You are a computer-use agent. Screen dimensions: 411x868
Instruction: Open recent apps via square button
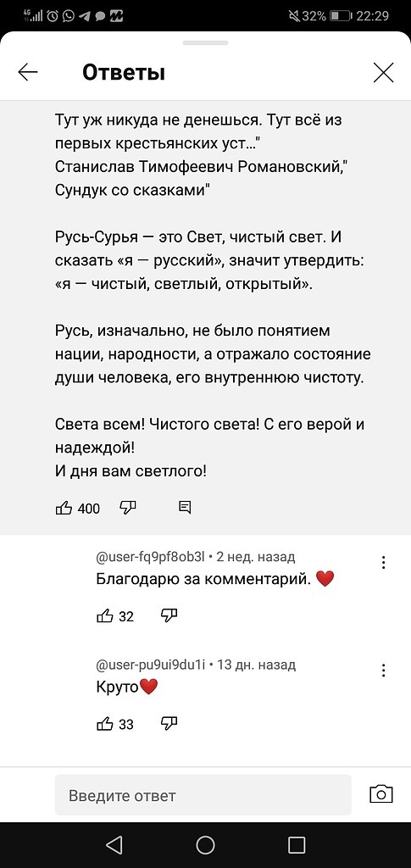click(297, 845)
